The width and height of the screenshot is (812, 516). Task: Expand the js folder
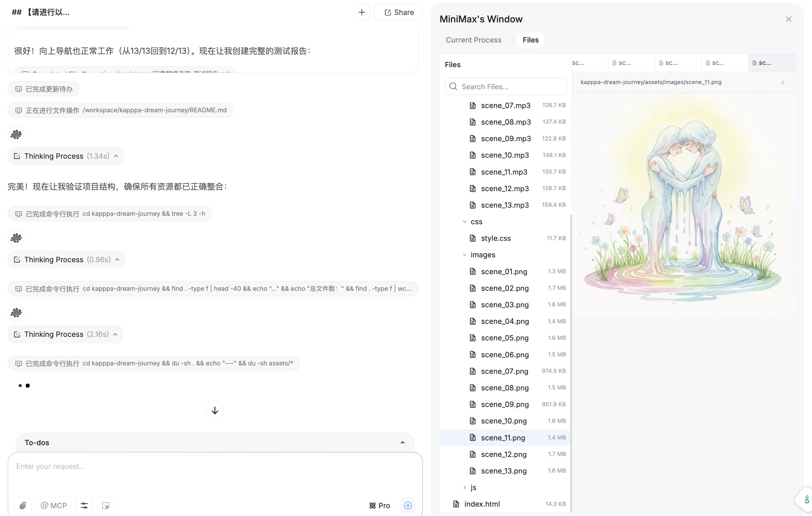(x=465, y=487)
